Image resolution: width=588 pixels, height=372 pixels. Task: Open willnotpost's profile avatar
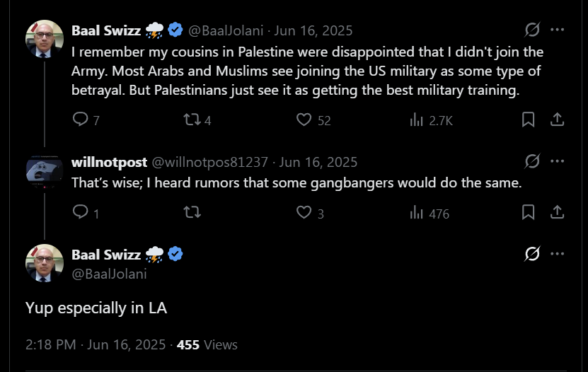click(45, 172)
